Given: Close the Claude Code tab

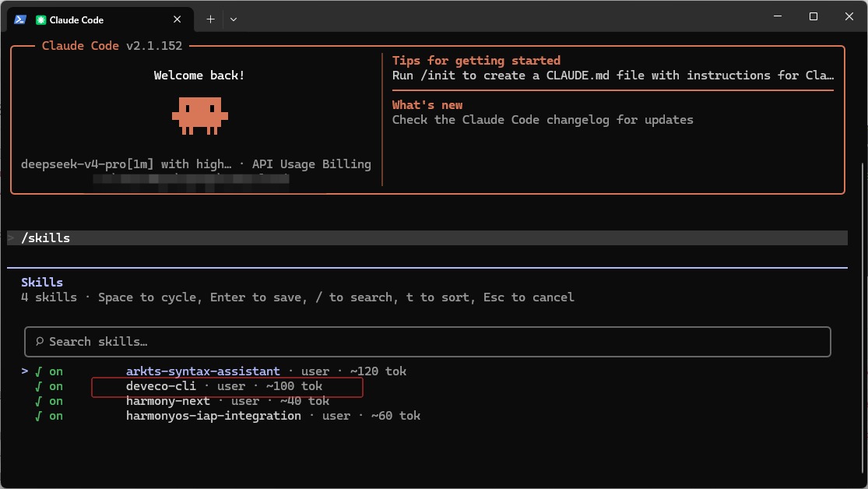Looking at the screenshot, I should pos(177,19).
